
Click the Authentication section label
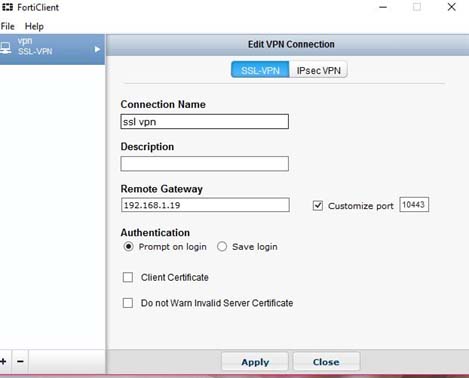click(x=155, y=232)
